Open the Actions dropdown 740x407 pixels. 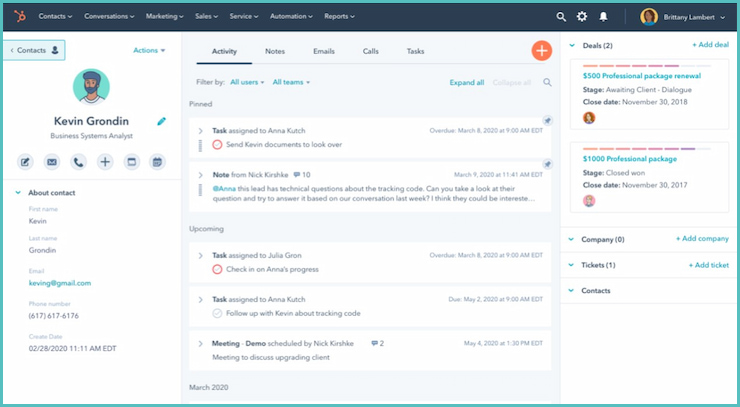point(149,50)
